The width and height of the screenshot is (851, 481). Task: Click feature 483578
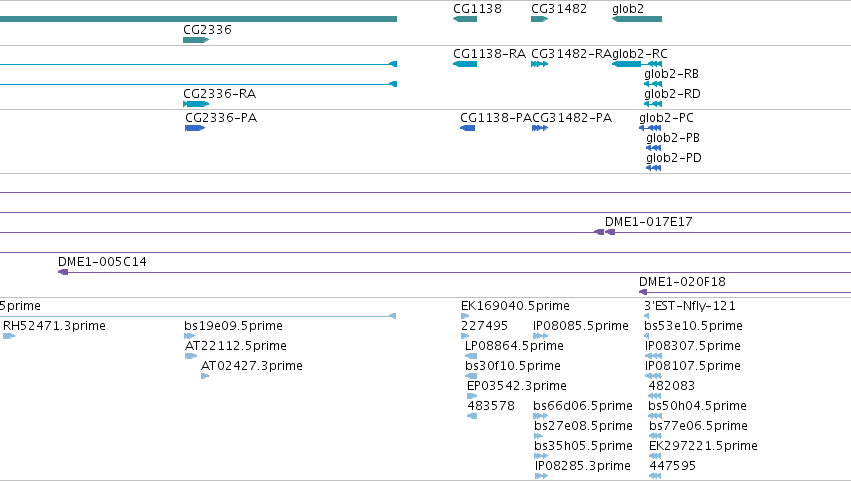click(472, 416)
